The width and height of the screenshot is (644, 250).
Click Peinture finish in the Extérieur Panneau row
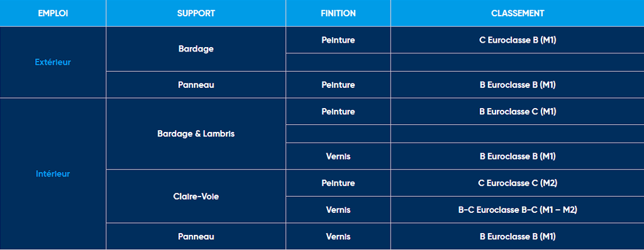pyautogui.click(x=338, y=85)
